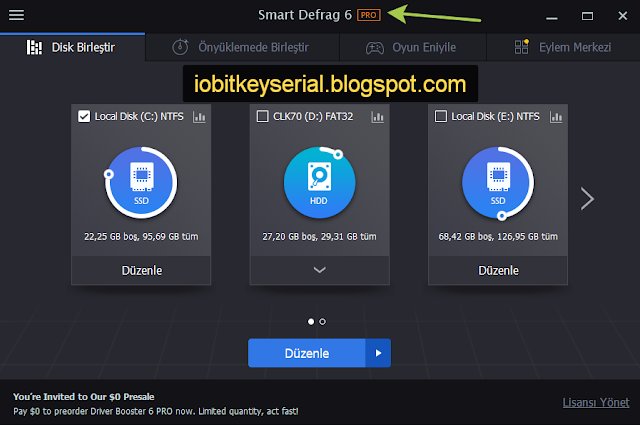Open the hamburger main menu
This screenshot has height=425, width=640.
16,15
